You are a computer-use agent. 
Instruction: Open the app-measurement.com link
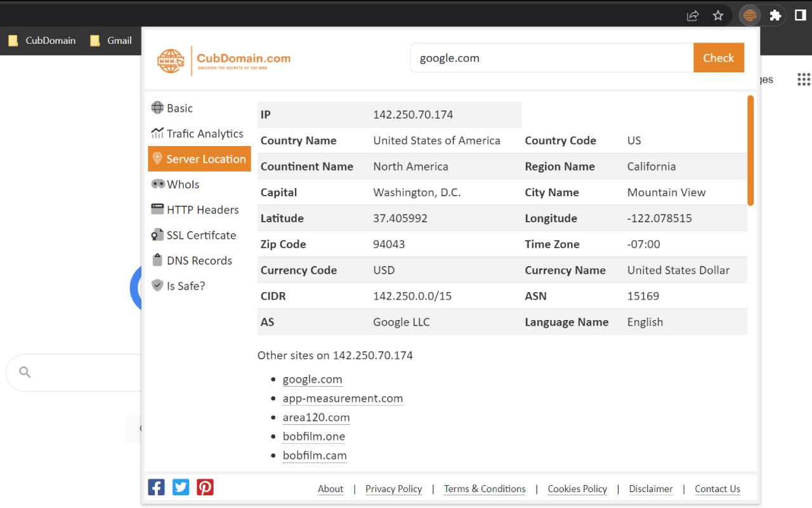pos(343,399)
